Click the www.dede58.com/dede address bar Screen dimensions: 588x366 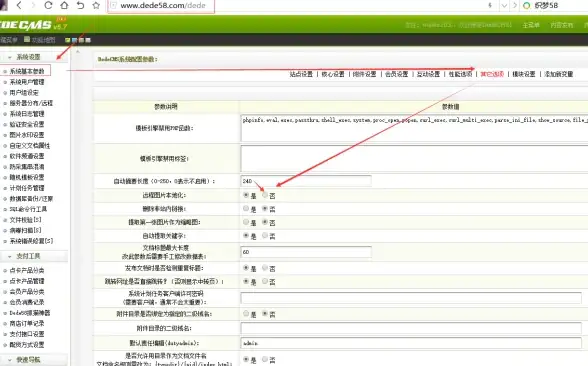coord(161,6)
